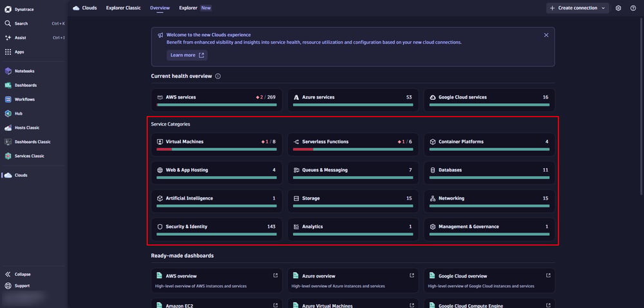
Task: Click the Virtual Machines health progress bar
Action: tap(217, 149)
